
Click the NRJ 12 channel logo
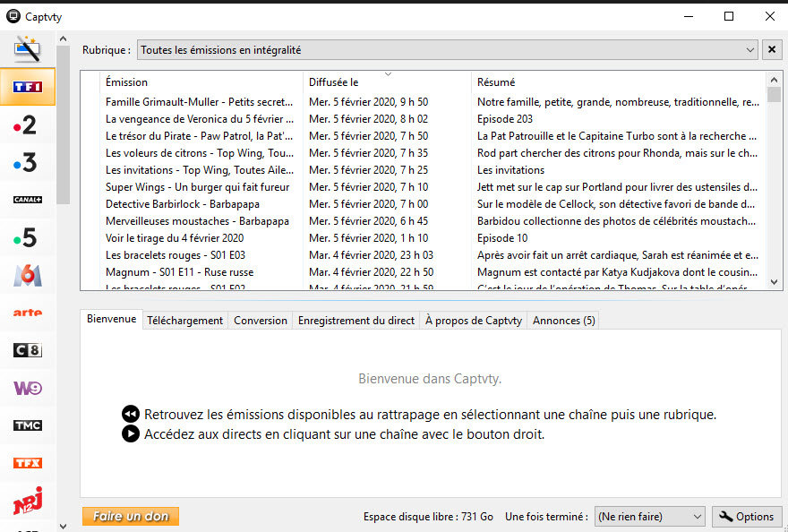28,501
